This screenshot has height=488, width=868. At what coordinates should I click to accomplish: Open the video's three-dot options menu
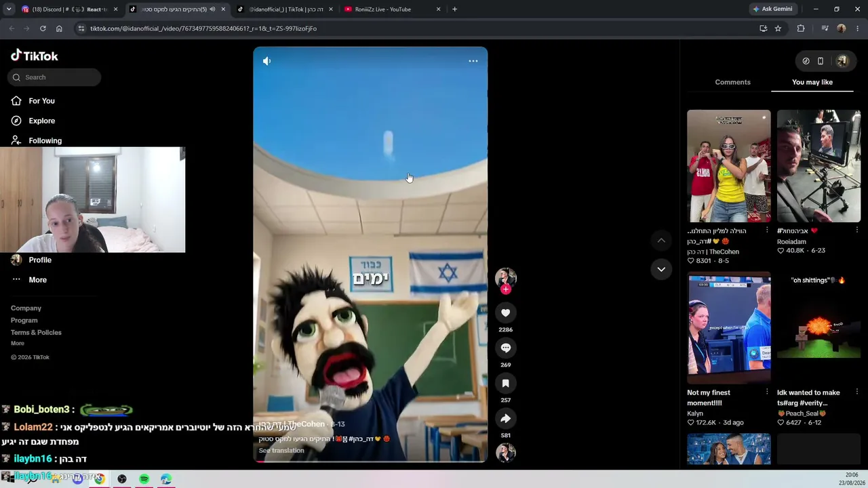pos(473,61)
